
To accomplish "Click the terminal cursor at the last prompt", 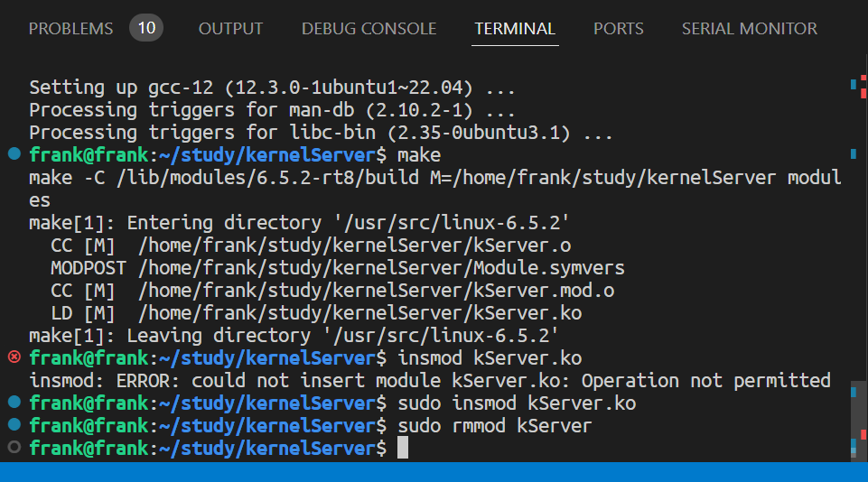I will [403, 448].
